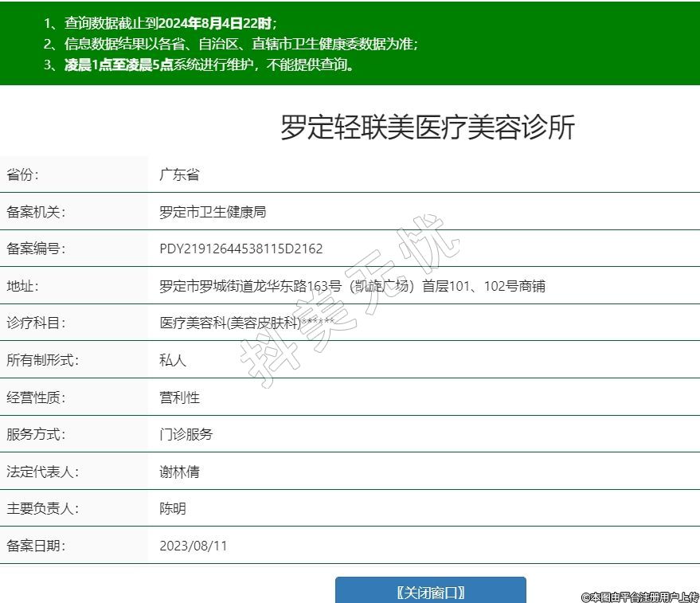Viewport: 700px width, 603px height.
Task: Click the address text starting with 罗定市罗城街道
Action: pos(352,287)
